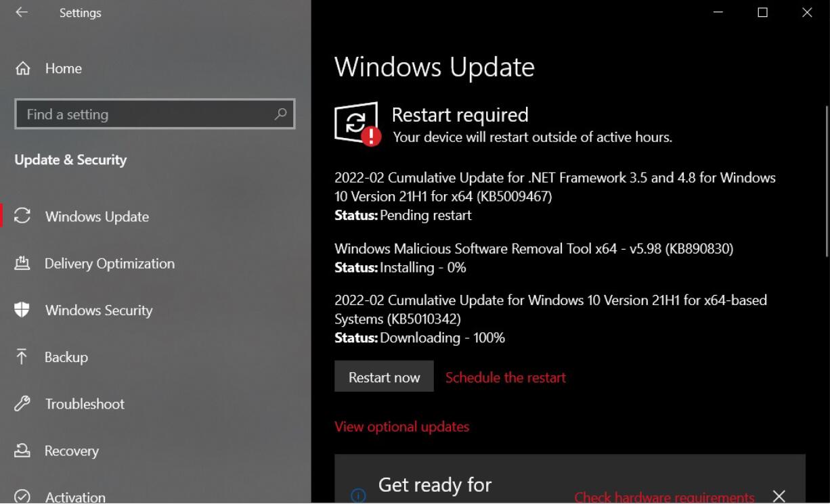The height and width of the screenshot is (504, 830).
Task: Open the Home settings page
Action: coord(64,68)
